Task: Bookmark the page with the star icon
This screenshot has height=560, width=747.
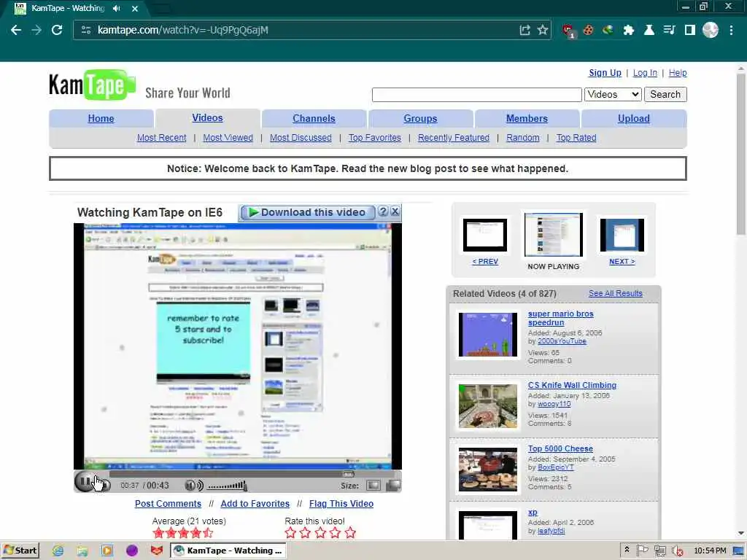Action: (543, 30)
